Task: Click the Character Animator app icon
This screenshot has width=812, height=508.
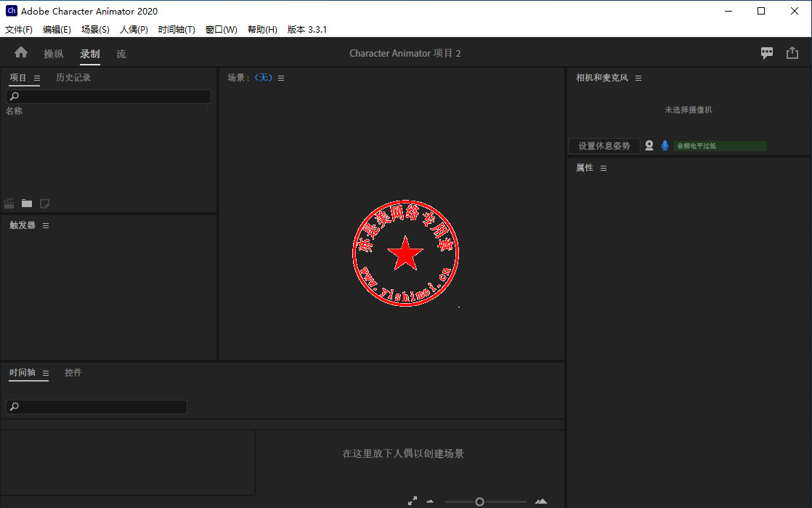Action: (12, 11)
